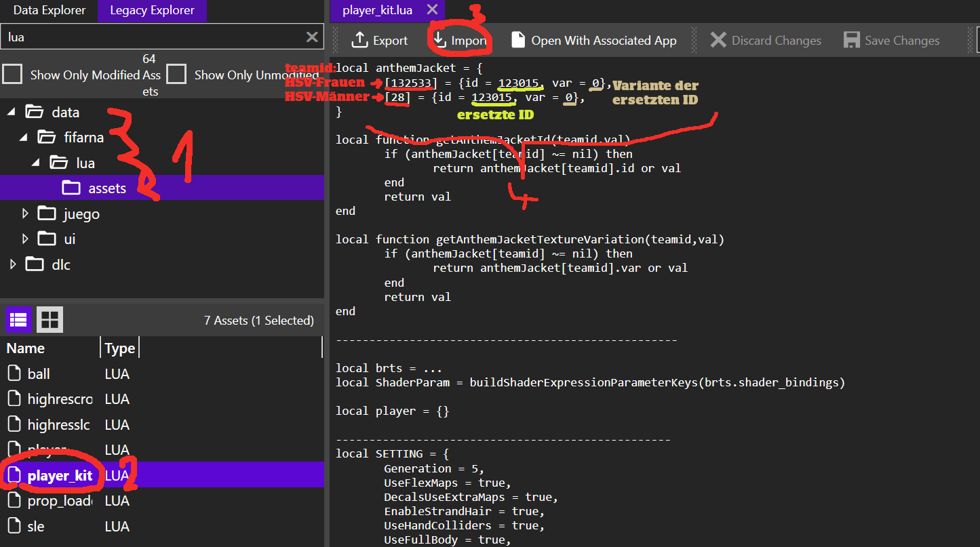The height and width of the screenshot is (547, 980).
Task: Click the Import download icon
Action: (x=440, y=41)
